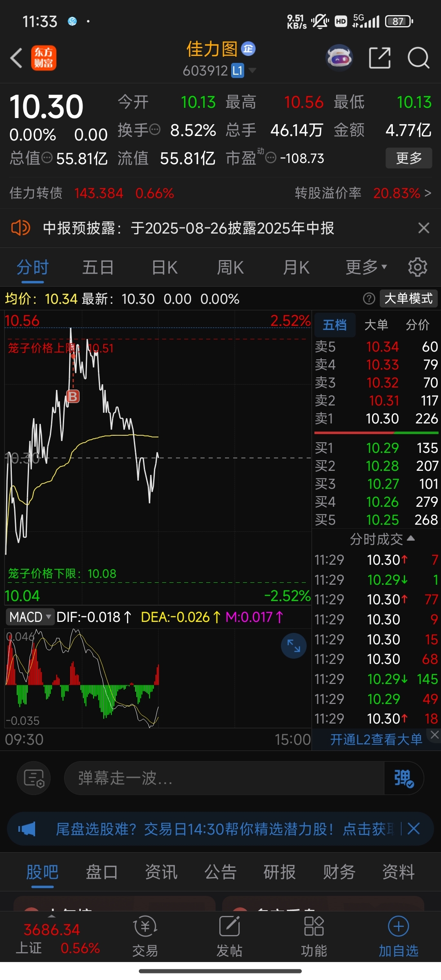The image size is (441, 980).
Task: Close the 开通L2 promotion banner
Action: [x=434, y=735]
